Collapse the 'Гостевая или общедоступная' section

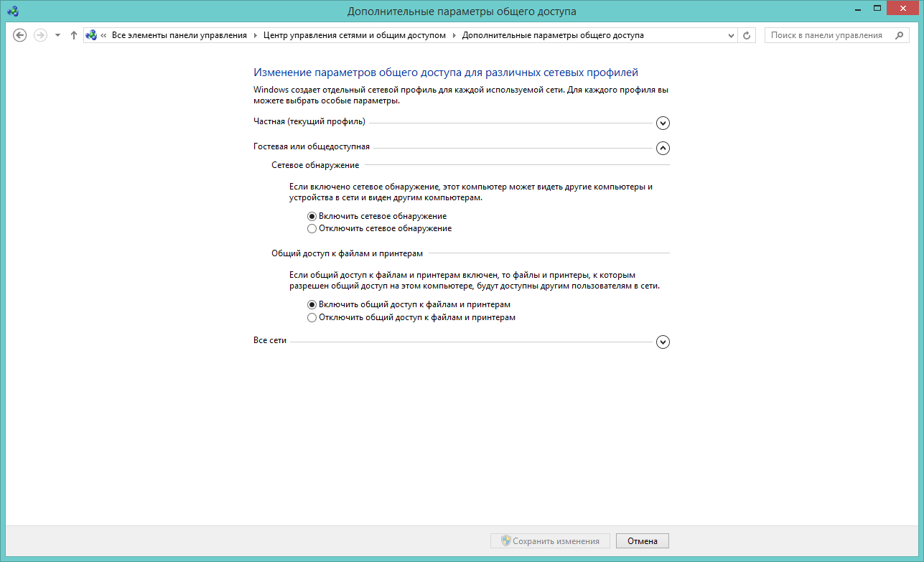tap(663, 148)
